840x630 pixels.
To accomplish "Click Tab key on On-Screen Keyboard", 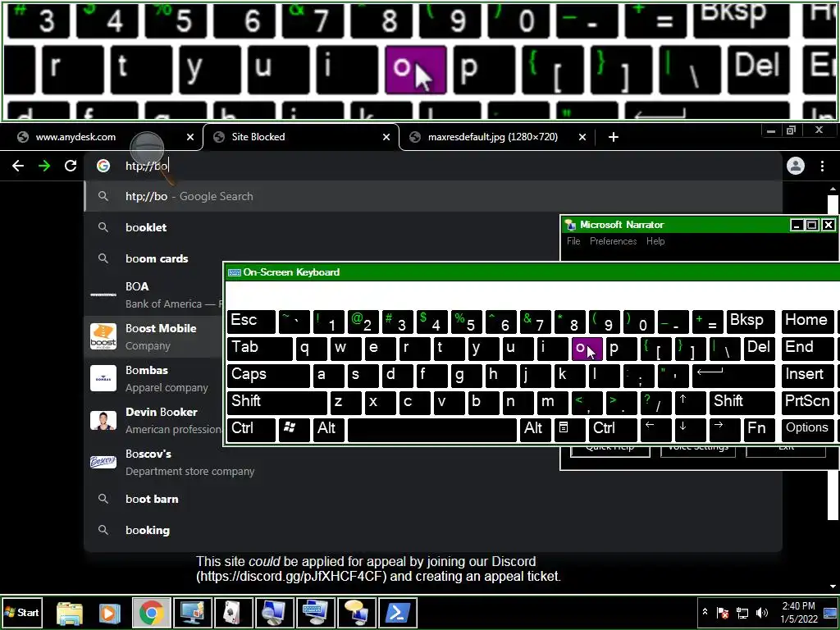I will 260,348.
